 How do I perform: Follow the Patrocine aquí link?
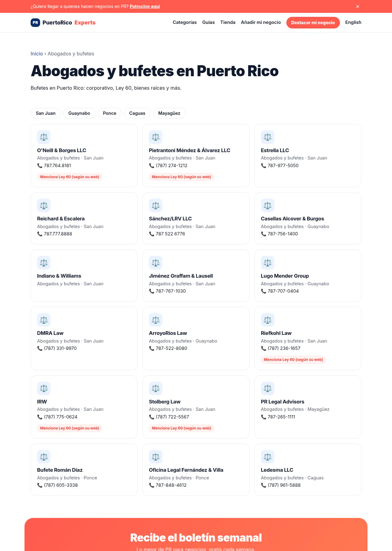[x=145, y=6]
